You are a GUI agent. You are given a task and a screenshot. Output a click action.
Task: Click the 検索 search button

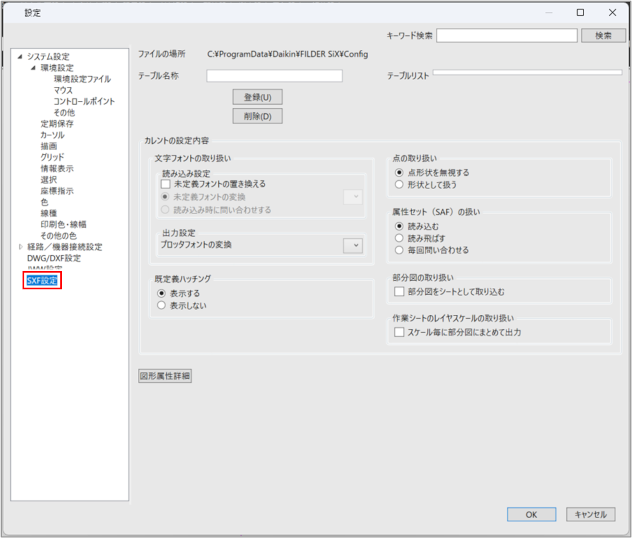[603, 35]
